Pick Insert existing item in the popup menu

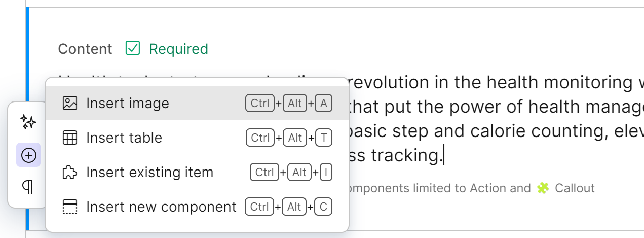[149, 173]
